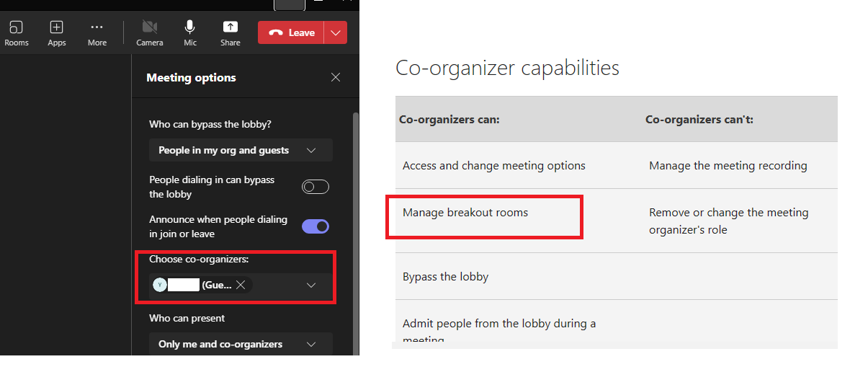Open the Who can present dropdown
Image resolution: width=868 pixels, height=385 pixels.
coord(241,344)
